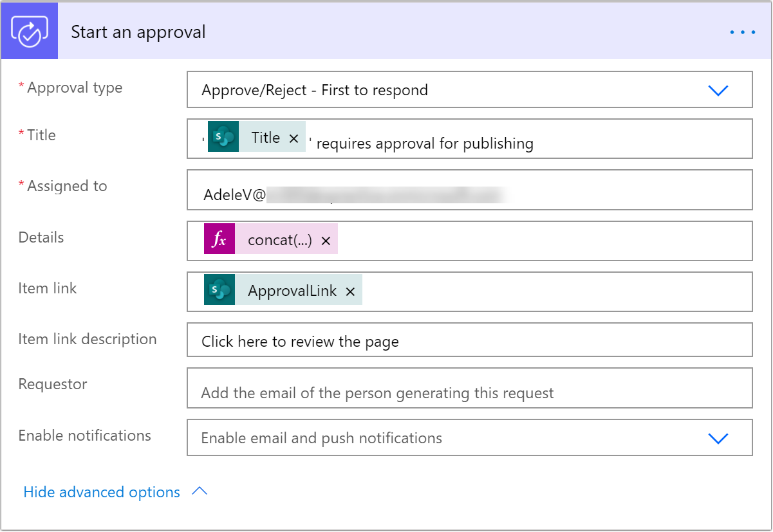Collapse advanced options using the chevron icon
This screenshot has height=532, width=773.
tap(200, 491)
